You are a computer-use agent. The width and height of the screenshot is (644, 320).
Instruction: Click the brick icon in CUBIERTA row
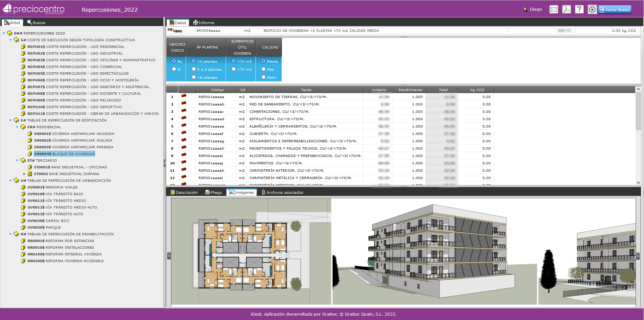point(184,133)
